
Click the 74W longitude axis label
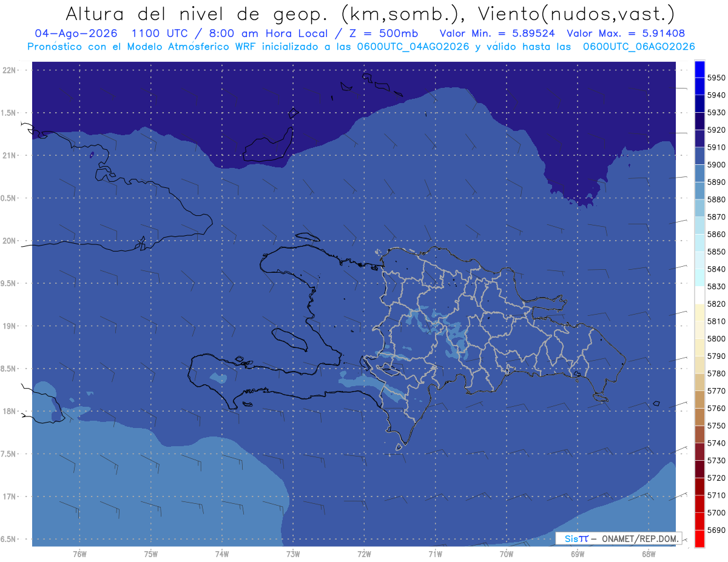[221, 554]
